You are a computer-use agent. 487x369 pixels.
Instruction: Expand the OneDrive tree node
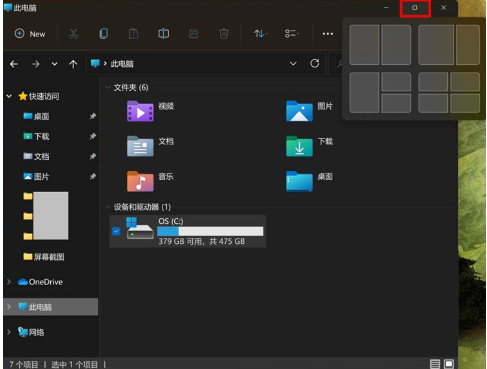point(9,282)
